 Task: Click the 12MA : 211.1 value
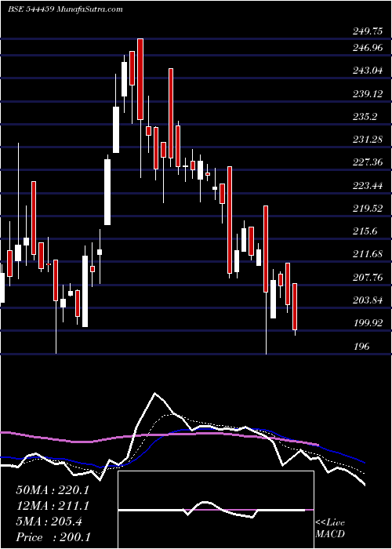click(53, 506)
